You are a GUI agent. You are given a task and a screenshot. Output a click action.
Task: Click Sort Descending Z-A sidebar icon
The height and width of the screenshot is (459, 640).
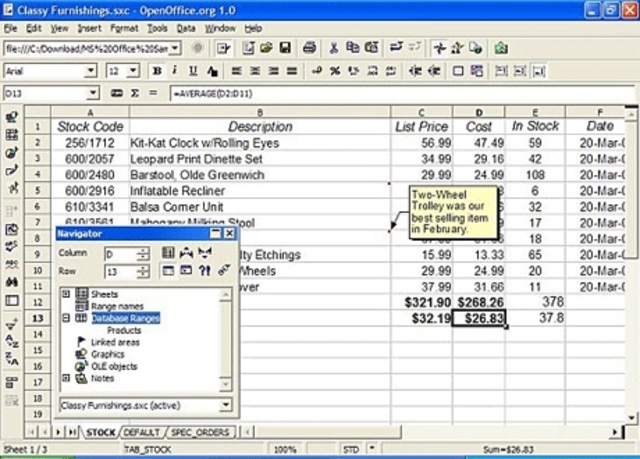[12, 358]
